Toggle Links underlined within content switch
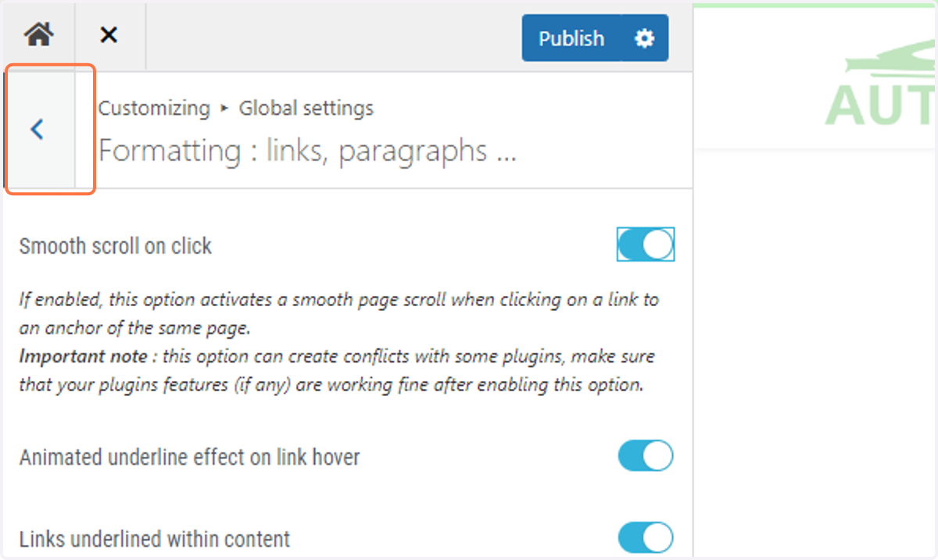 point(646,538)
